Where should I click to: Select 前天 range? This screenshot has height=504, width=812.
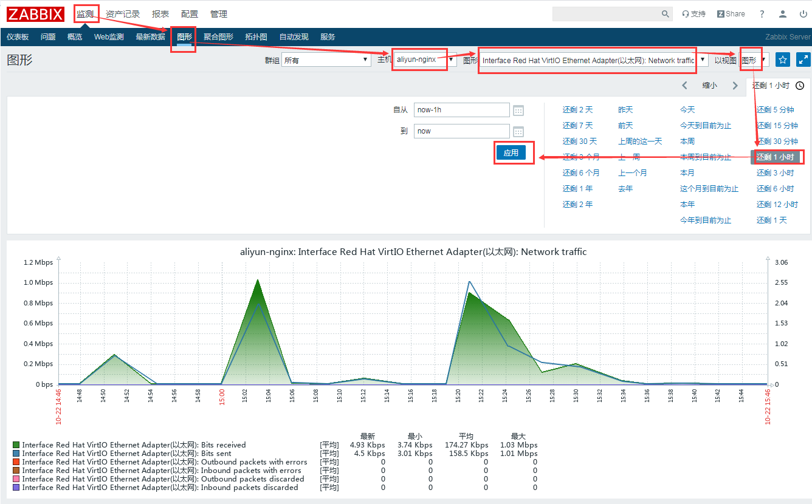coord(625,126)
